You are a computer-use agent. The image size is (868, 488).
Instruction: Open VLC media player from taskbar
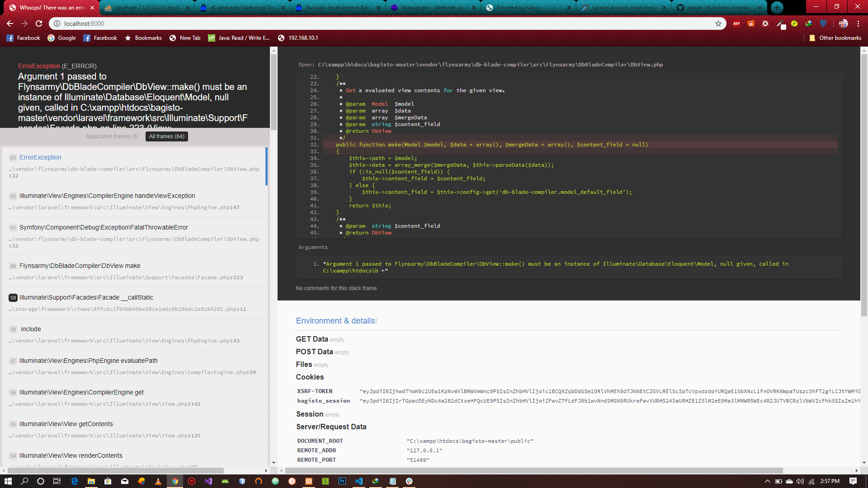tap(158, 481)
